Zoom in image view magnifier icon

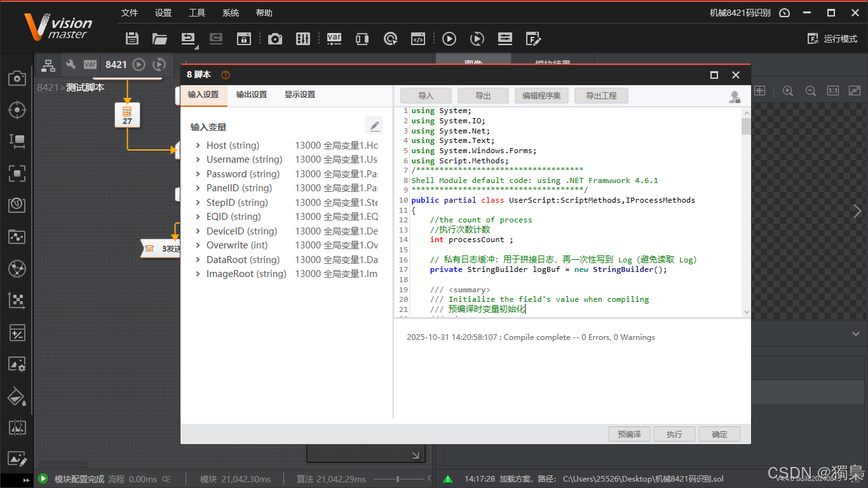[x=788, y=91]
